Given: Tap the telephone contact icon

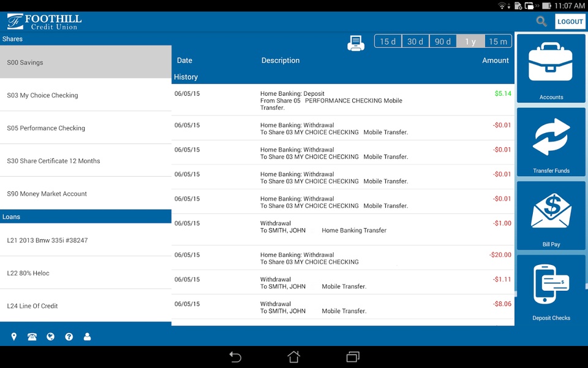Looking at the screenshot, I should click(x=32, y=337).
